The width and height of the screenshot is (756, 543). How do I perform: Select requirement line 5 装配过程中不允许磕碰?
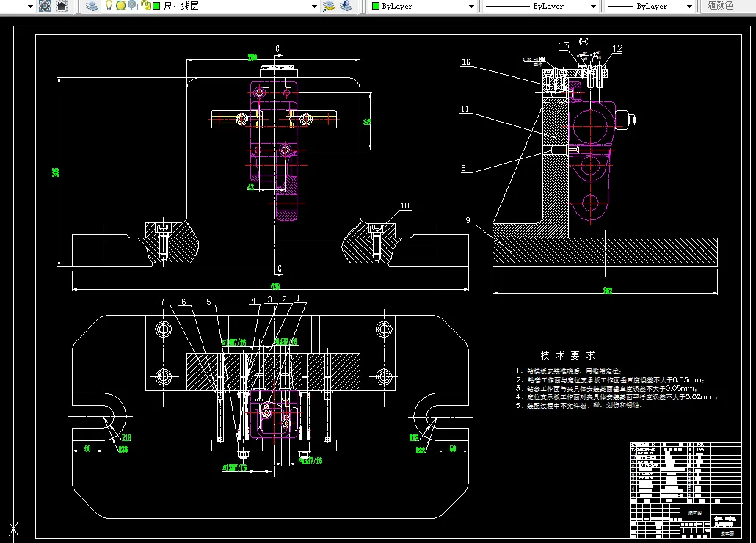(x=578, y=406)
